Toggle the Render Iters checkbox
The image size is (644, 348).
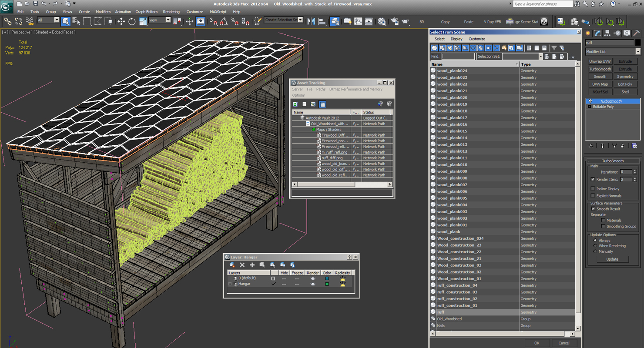pyautogui.click(x=593, y=179)
